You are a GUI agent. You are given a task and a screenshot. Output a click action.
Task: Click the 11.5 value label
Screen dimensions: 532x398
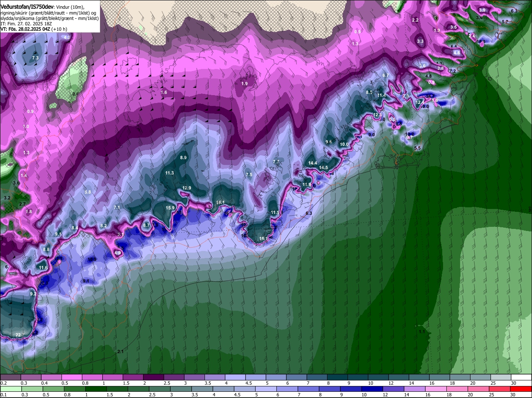[x=275, y=213]
